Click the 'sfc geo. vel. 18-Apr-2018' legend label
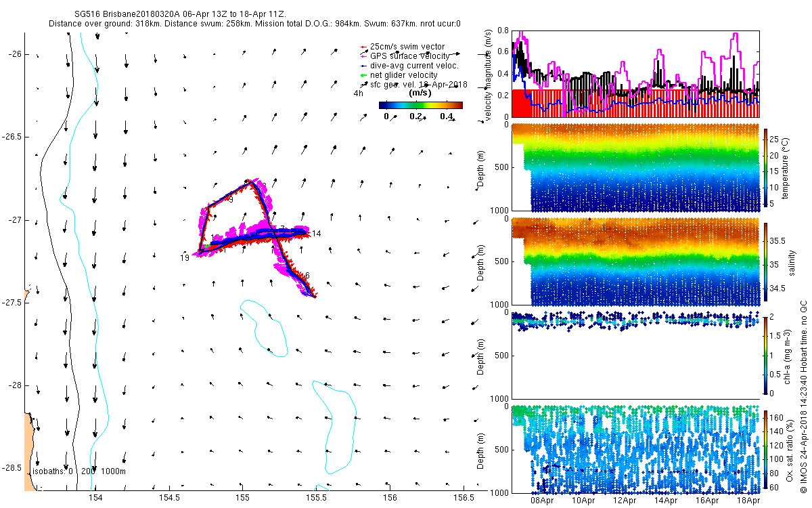This screenshot has height=508, width=812. pyautogui.click(x=419, y=85)
